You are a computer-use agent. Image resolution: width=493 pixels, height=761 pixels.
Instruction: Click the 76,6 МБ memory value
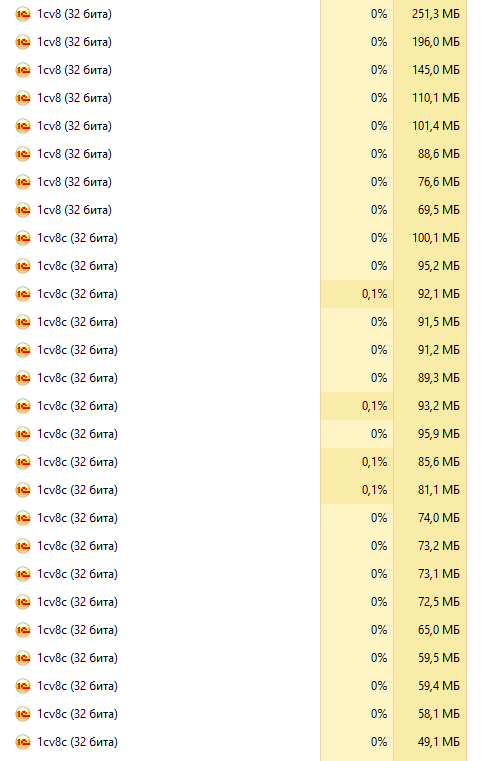coord(439,182)
